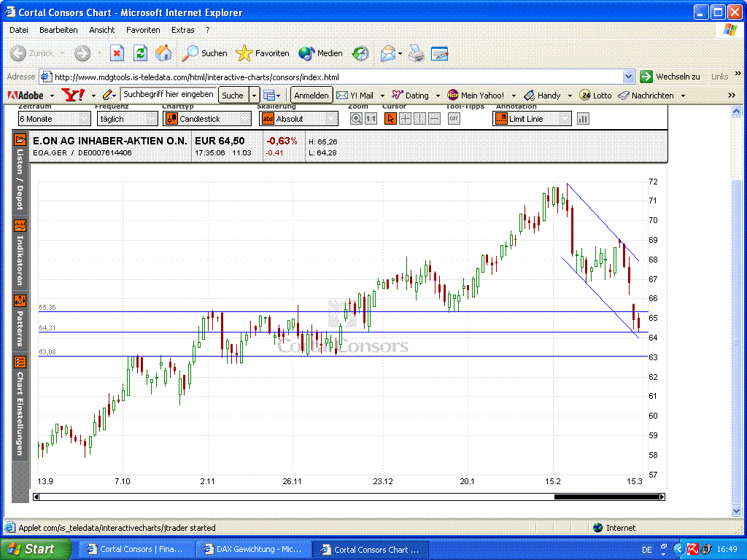Open the Lotto link
The width and height of the screenshot is (747, 560).
click(595, 96)
